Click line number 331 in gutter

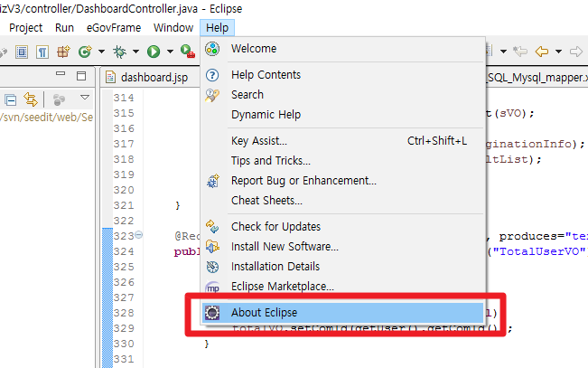(124, 359)
